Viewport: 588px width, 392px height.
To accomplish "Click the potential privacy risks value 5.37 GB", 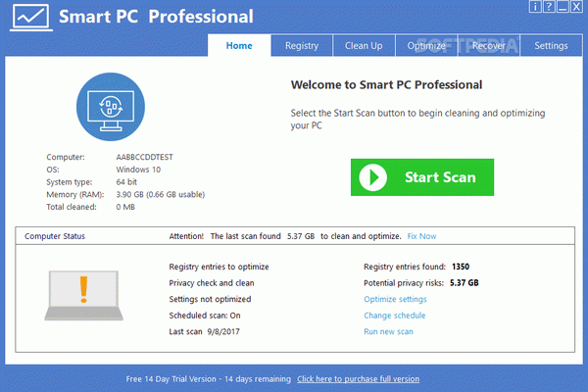I will click(x=465, y=283).
